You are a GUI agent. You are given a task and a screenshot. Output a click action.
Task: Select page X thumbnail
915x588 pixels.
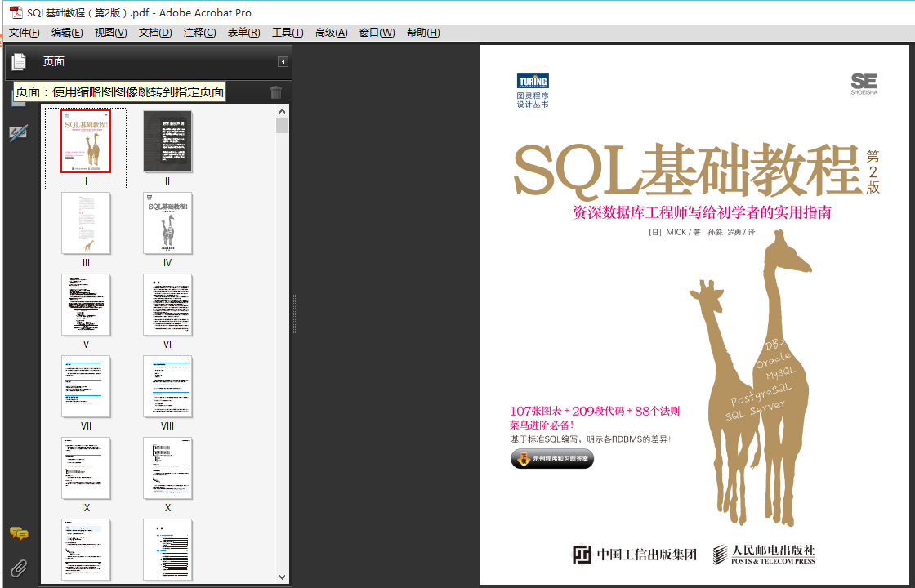(167, 469)
